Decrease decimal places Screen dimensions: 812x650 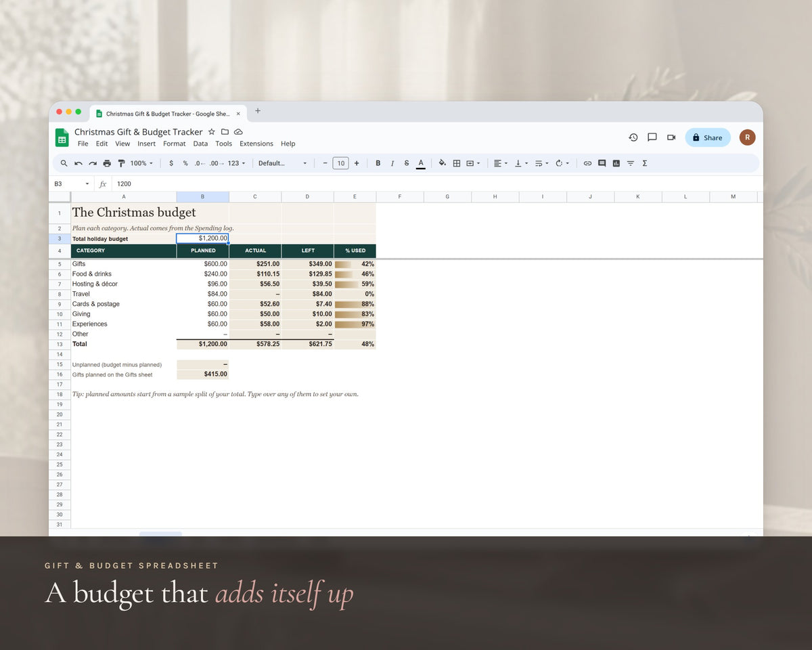point(200,163)
